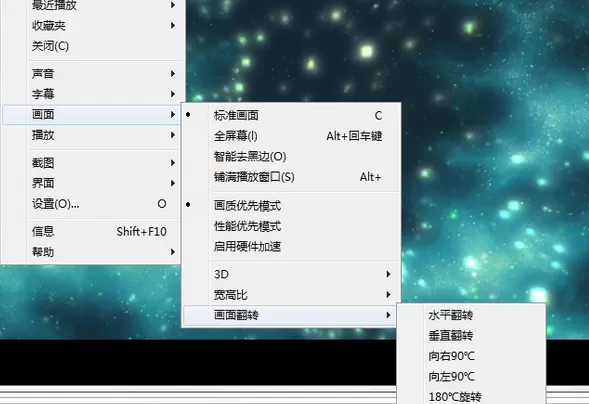
Task: Choose 全屏幕(I) option
Action: coord(291,136)
